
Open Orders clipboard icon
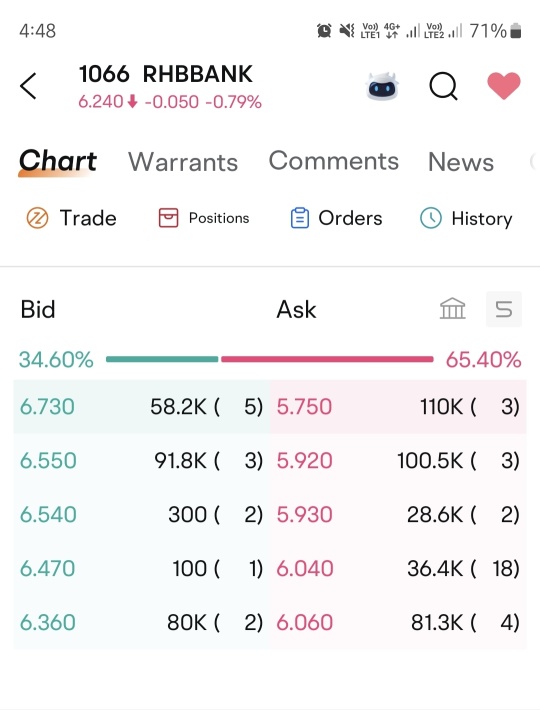tap(299, 218)
